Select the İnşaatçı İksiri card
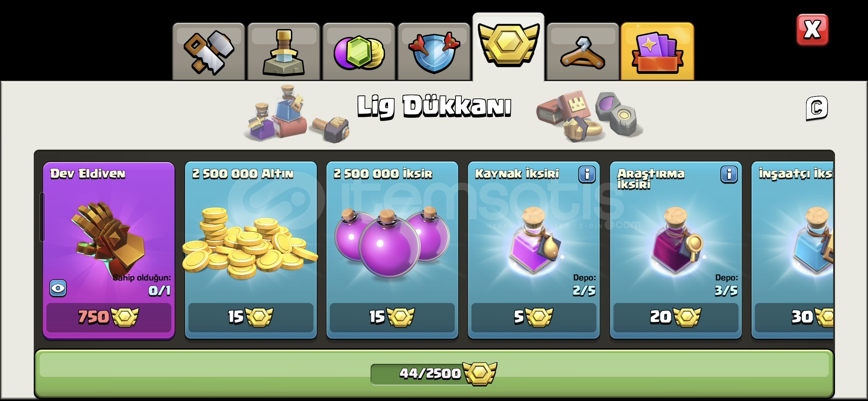This screenshot has height=401, width=868. 792,250
